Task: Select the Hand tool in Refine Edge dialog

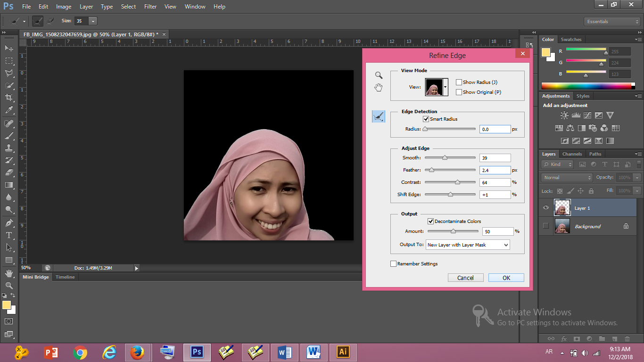Action: (x=378, y=87)
